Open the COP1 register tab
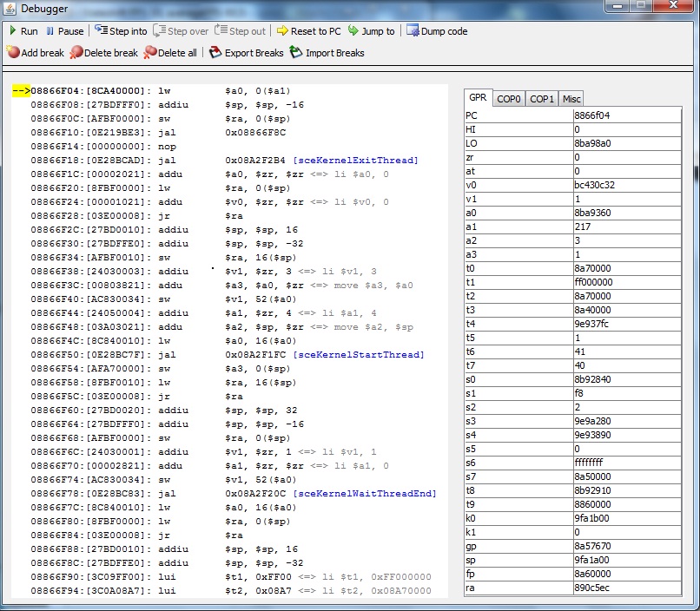 [541, 99]
